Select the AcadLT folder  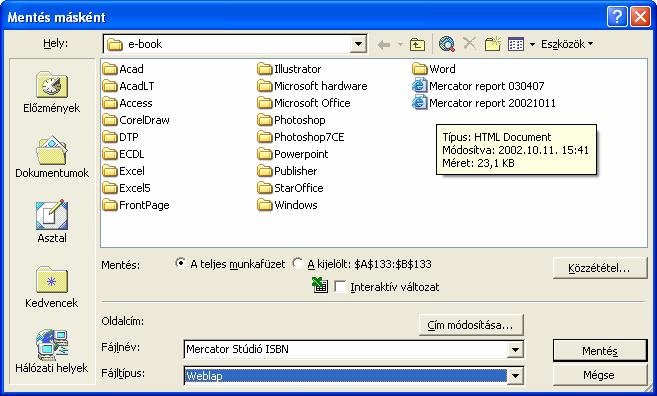click(x=129, y=86)
